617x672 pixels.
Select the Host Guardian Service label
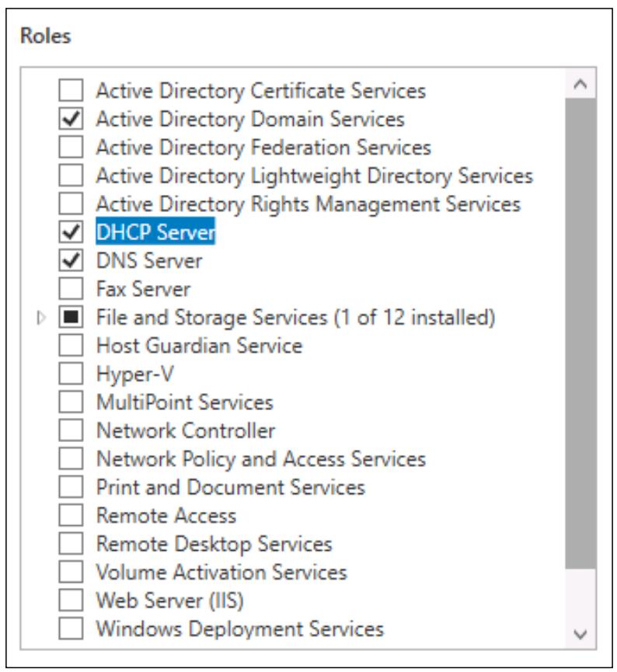point(200,346)
